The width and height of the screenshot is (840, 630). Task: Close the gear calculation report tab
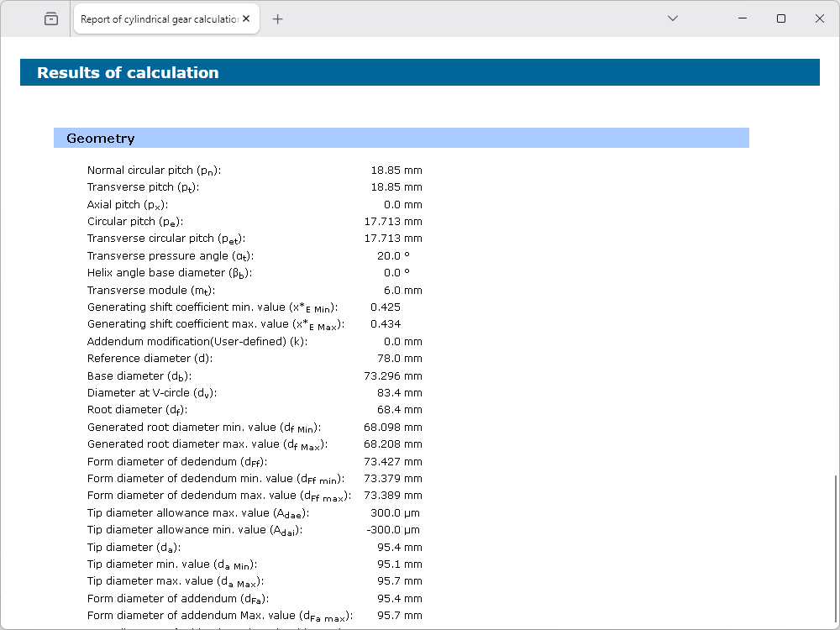pyautogui.click(x=247, y=18)
